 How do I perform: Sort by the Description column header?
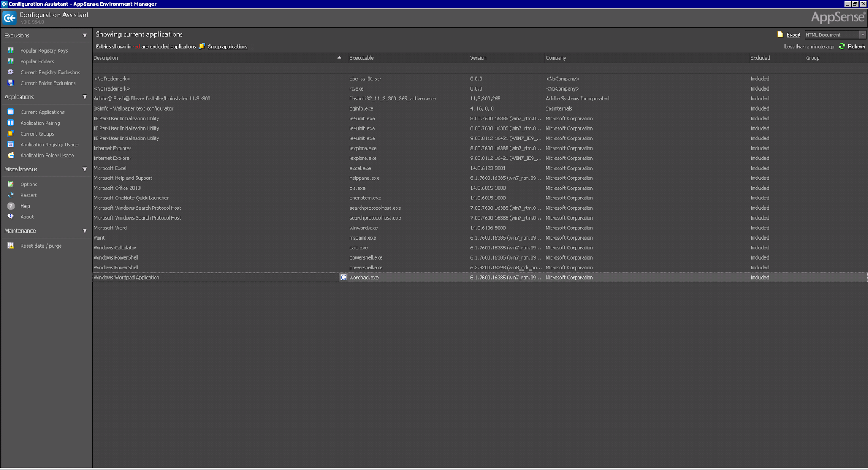tap(220, 58)
